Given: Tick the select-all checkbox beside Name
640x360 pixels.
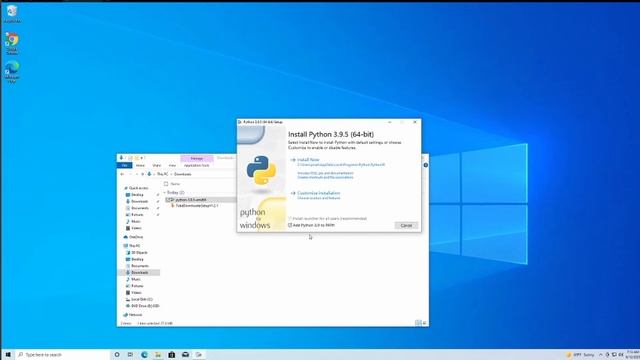Looking at the screenshot, I should [166, 184].
